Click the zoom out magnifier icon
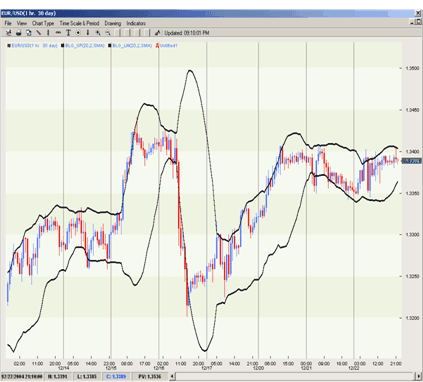The height and width of the screenshot is (382, 423). click(108, 33)
